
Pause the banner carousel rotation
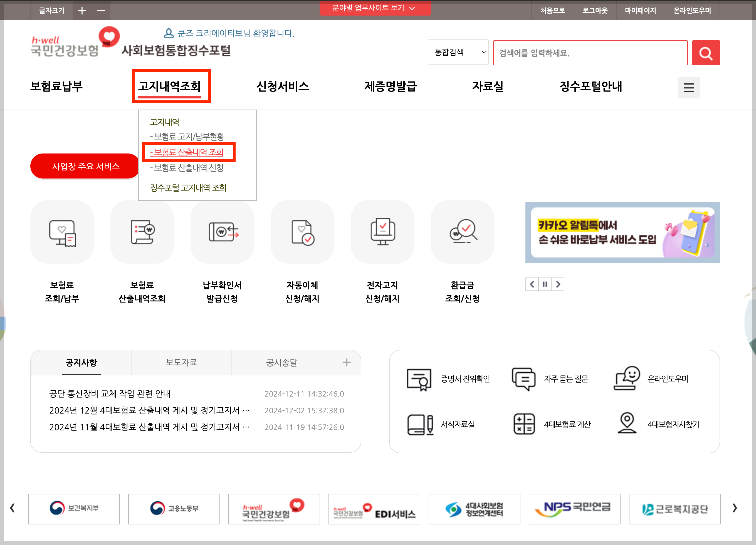pos(545,284)
